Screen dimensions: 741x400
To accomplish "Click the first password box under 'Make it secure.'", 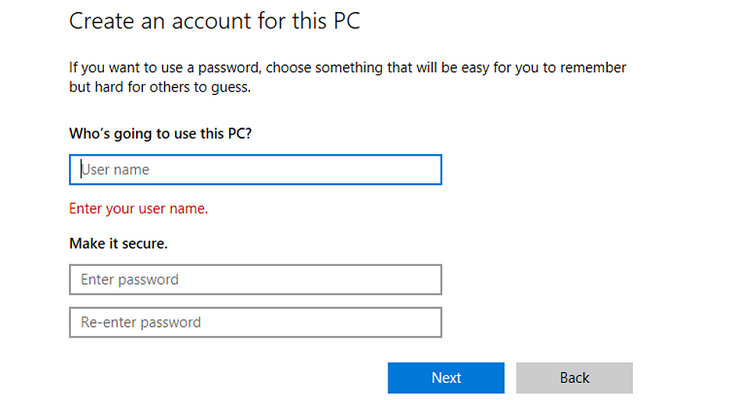I will (x=255, y=279).
